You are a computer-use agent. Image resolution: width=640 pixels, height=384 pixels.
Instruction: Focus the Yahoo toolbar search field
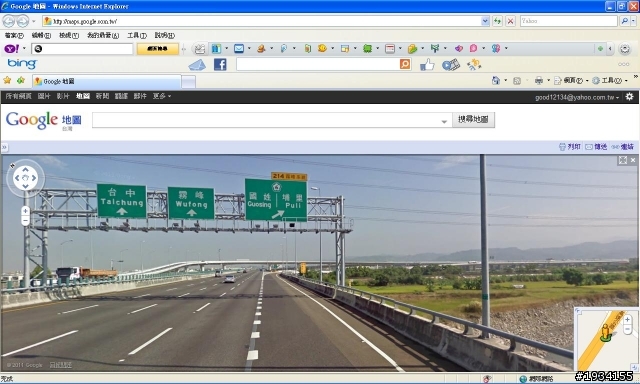82,49
